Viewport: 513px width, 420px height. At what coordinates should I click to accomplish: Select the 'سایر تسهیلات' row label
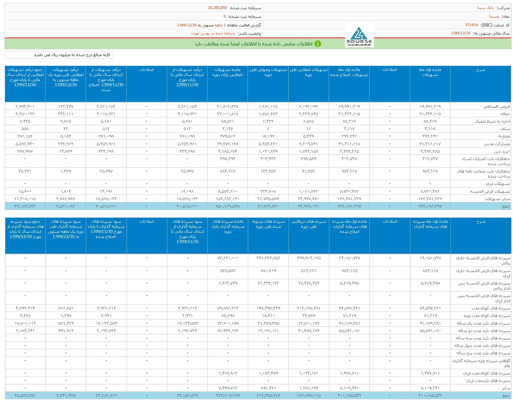tap(497, 199)
